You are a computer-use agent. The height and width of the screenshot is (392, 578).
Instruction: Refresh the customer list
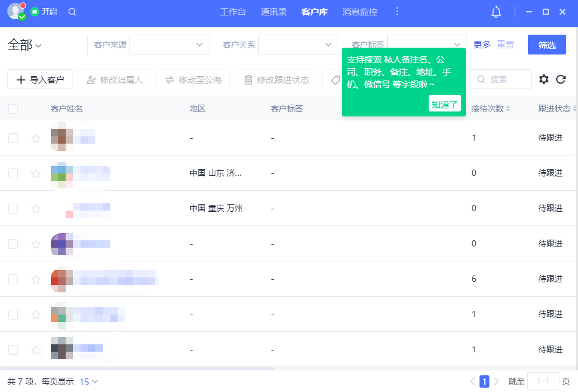coord(561,79)
